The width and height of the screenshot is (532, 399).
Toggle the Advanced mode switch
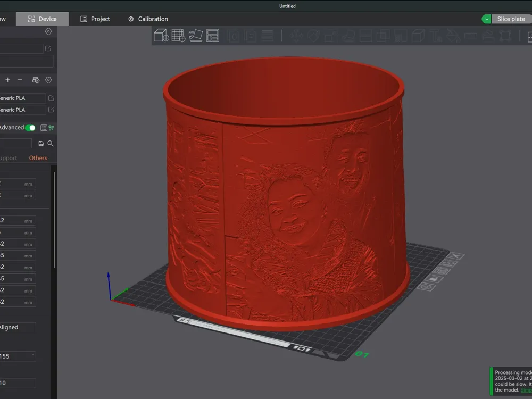(30, 128)
